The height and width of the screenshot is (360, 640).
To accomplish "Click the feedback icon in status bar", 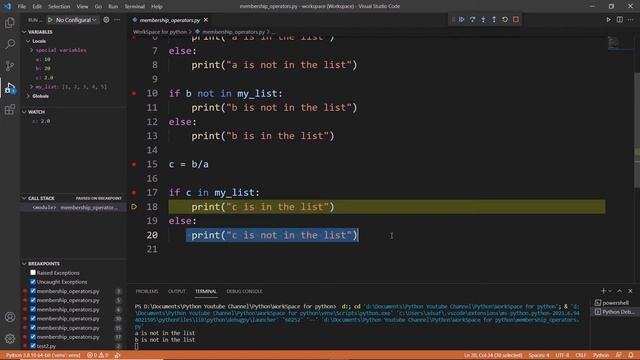I will [x=619, y=355].
